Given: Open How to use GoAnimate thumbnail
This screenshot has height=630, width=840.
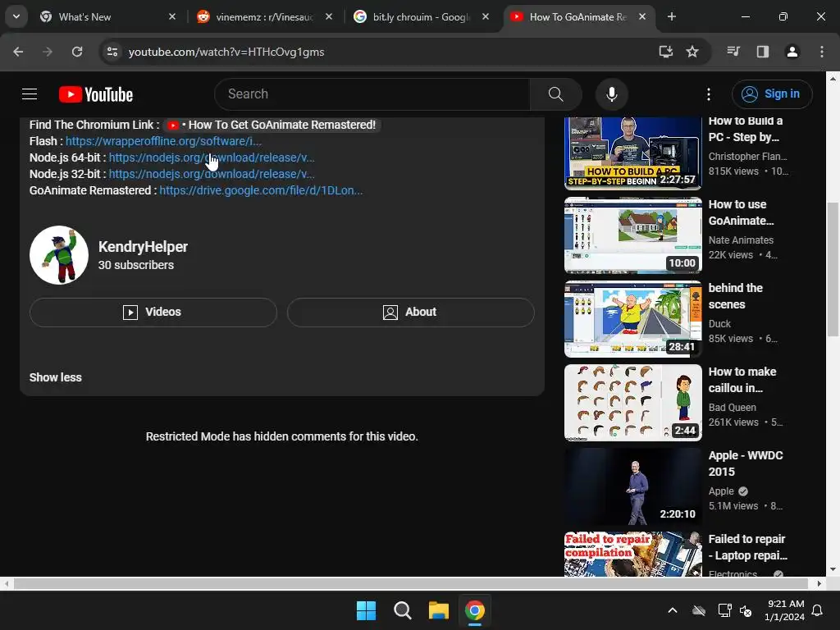Looking at the screenshot, I should [x=632, y=235].
